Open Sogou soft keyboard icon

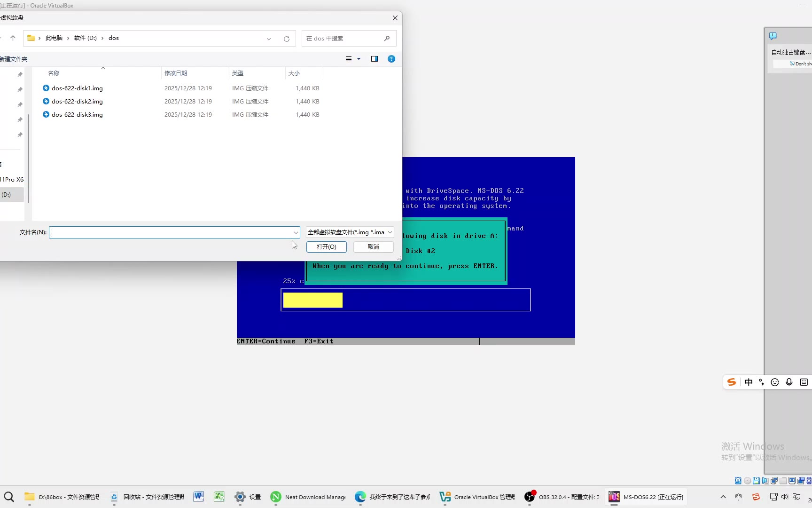pyautogui.click(x=804, y=382)
